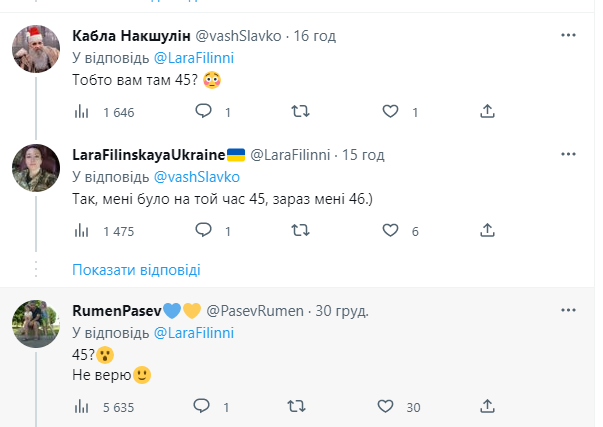Retweet LaraFilinskayaUkraine's tweet
This screenshot has height=427, width=603.
298,230
